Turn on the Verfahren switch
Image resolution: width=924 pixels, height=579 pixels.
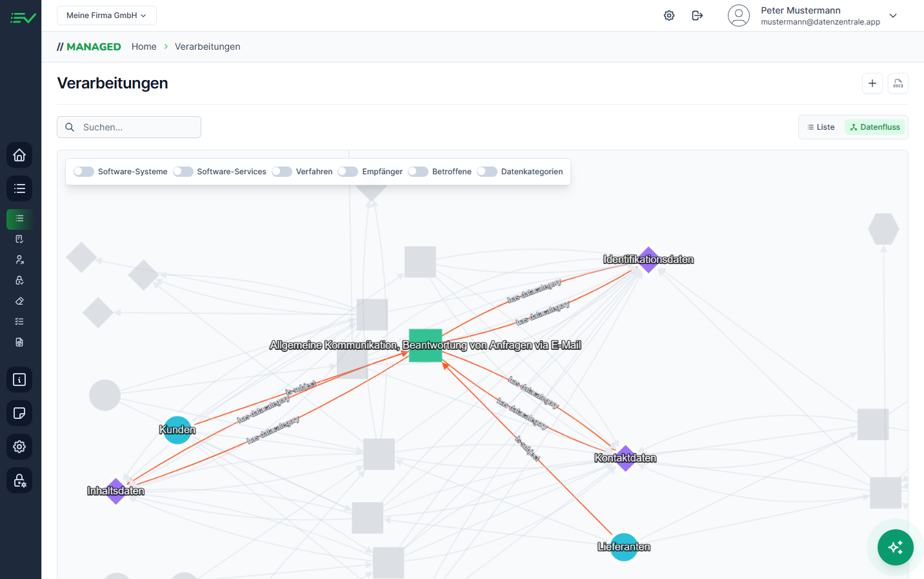(282, 171)
